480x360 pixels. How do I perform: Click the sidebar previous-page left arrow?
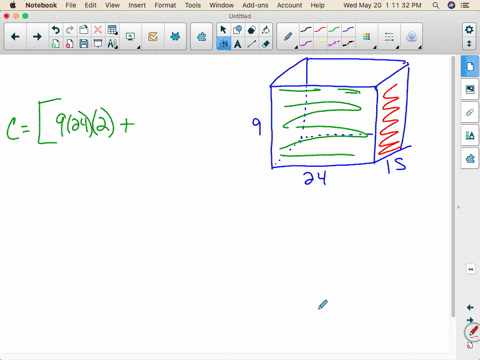click(470, 307)
